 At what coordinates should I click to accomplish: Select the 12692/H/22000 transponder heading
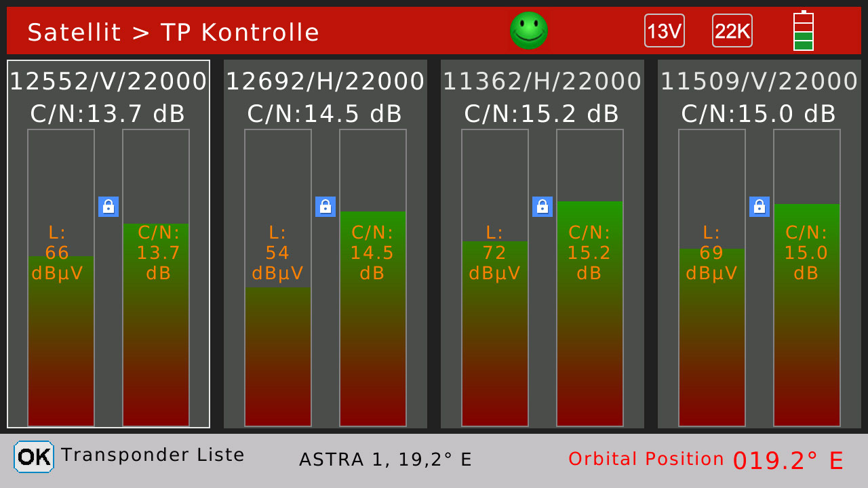click(x=325, y=82)
